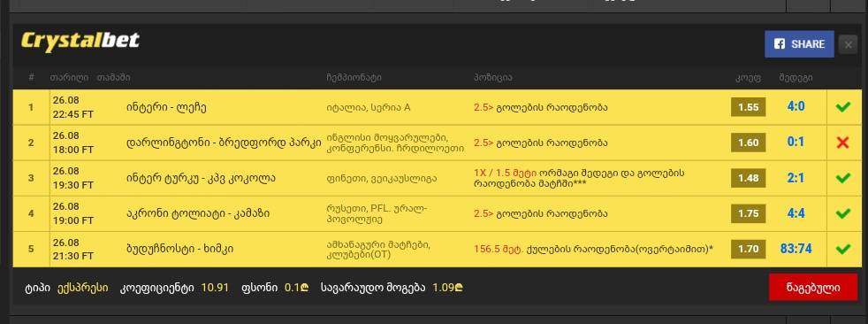Select match ბუდუჩნოსტი - ხიმკი
The image size is (868, 324).
[x=179, y=249]
